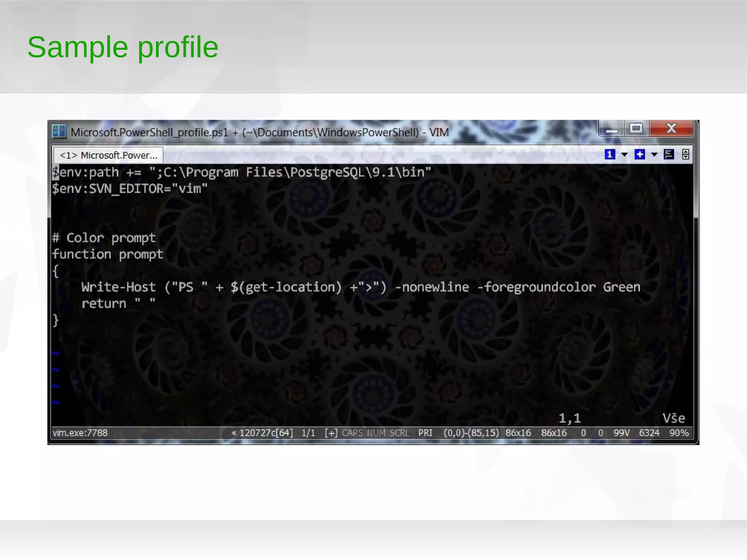
Task: Open dropdown arrow next to console number
Action: click(x=624, y=154)
